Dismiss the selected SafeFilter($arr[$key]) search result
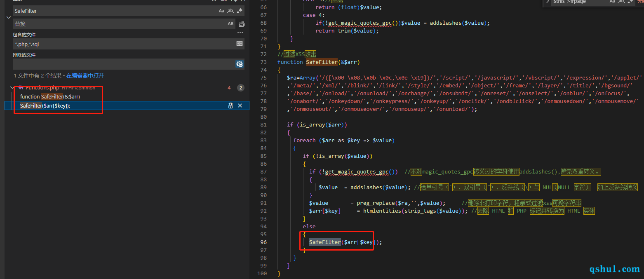This screenshot has width=644, height=279. point(240,106)
